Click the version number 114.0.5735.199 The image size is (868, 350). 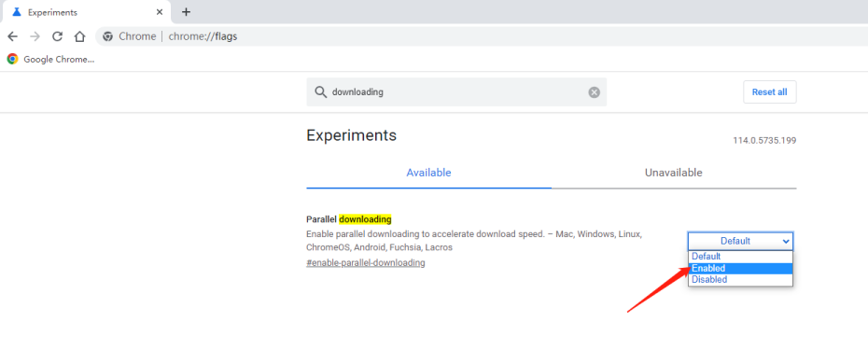(764, 141)
